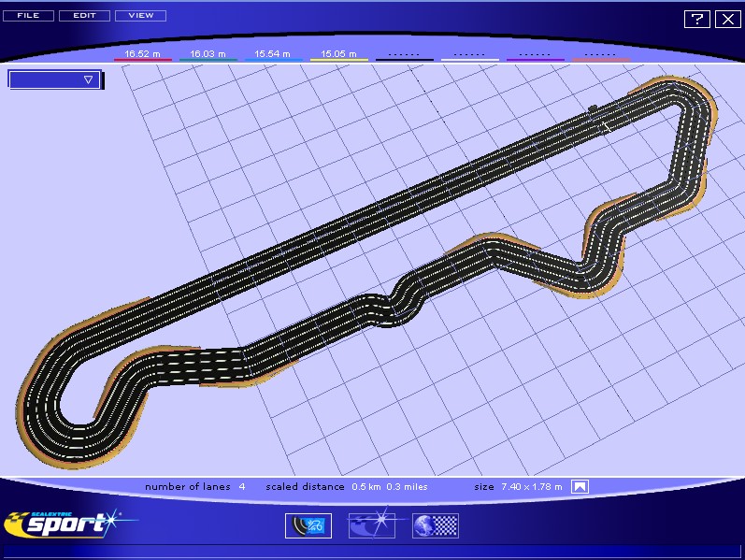Click the empty white lane indicator
The image size is (745, 560).
point(469,55)
